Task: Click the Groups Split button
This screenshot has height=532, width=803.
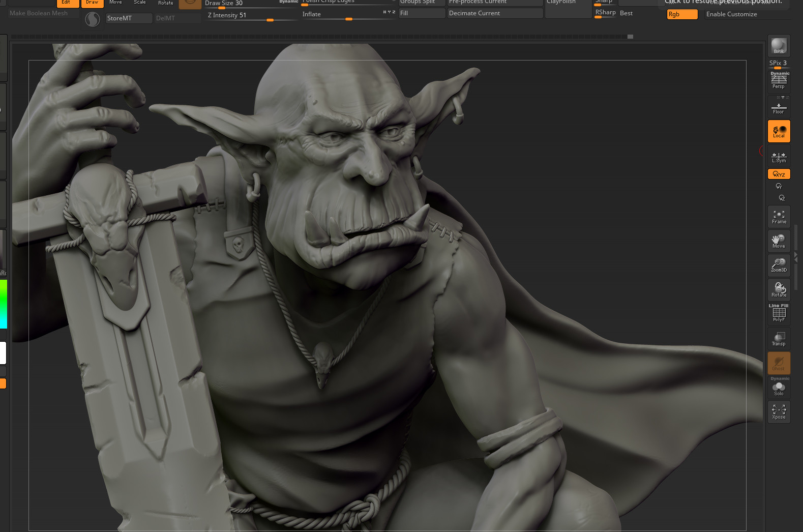Action: pos(422,3)
